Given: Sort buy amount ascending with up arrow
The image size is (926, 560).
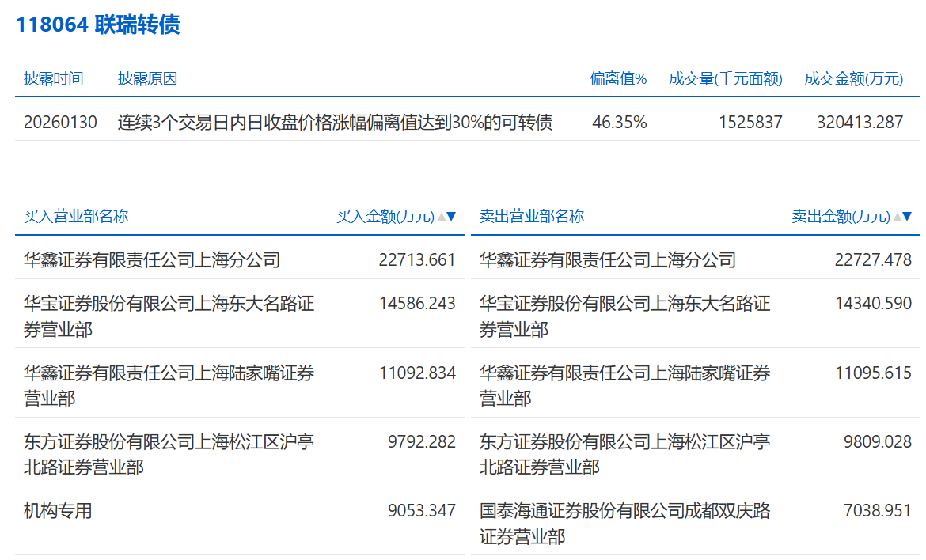Looking at the screenshot, I should coord(441,217).
